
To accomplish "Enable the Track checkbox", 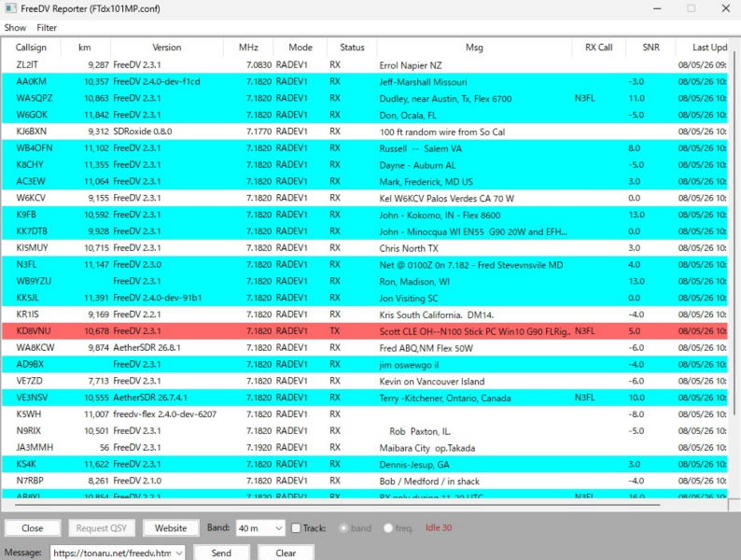I will point(296,528).
